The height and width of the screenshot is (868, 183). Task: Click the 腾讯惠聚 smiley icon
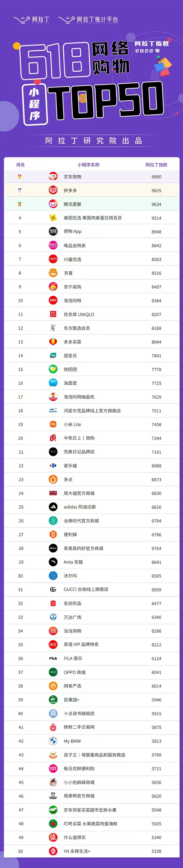tap(53, 204)
